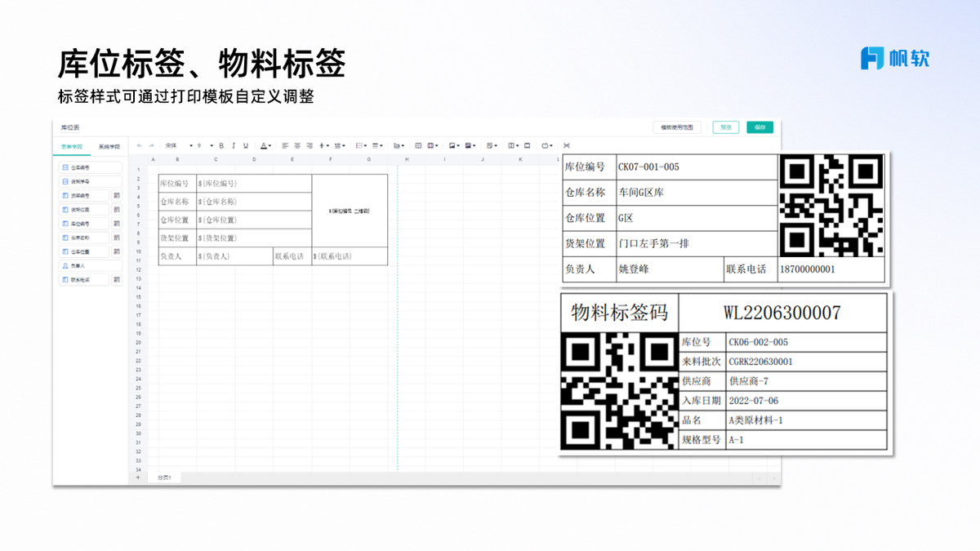Click the redo arrow icon
Image resolution: width=980 pixels, height=551 pixels.
pos(151,145)
